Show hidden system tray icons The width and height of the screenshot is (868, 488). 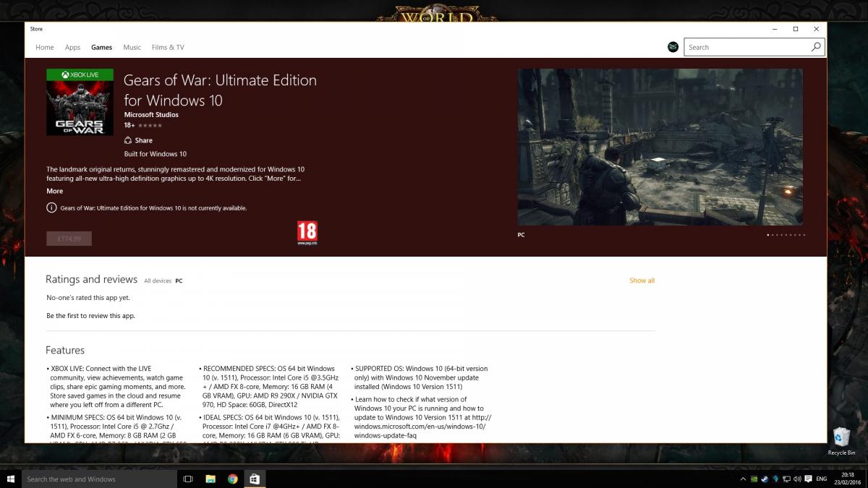click(x=742, y=479)
